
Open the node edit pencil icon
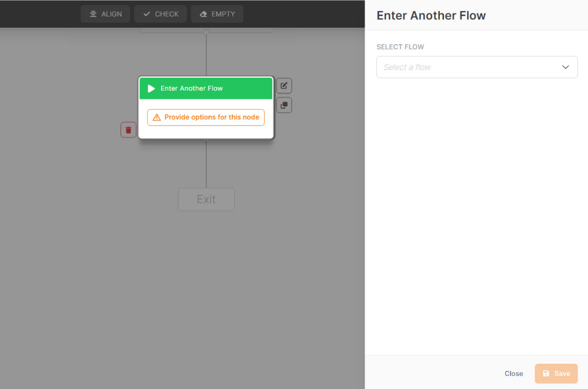284,86
